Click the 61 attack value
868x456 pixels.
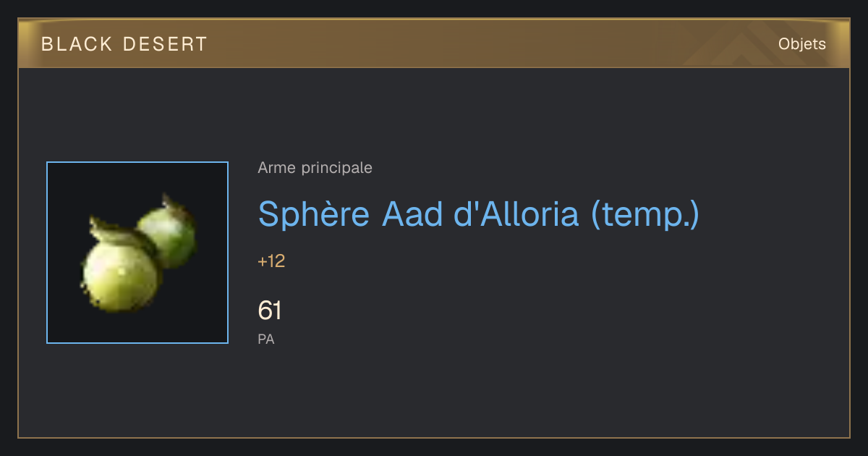point(270,311)
